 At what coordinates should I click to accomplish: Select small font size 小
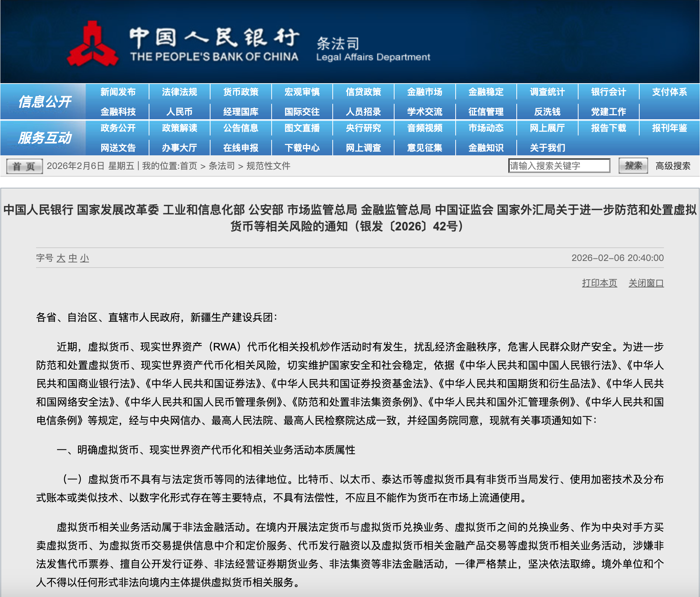pyautogui.click(x=85, y=258)
